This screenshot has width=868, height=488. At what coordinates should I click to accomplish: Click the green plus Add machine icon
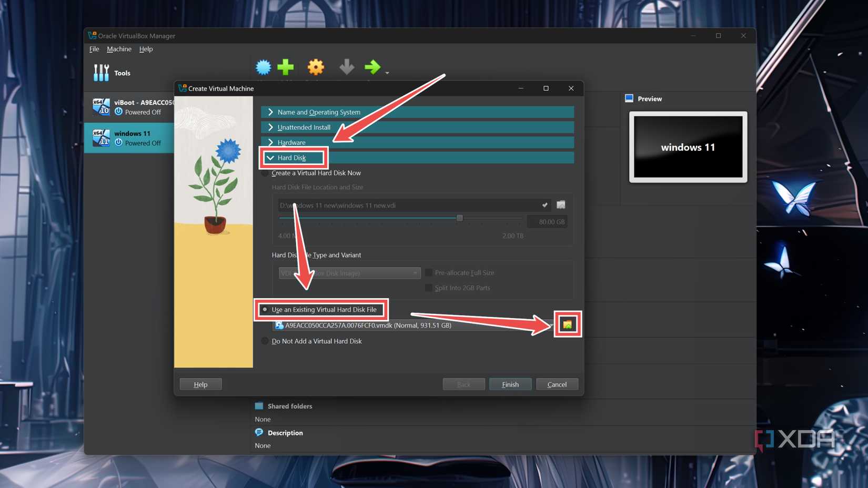[x=286, y=67]
